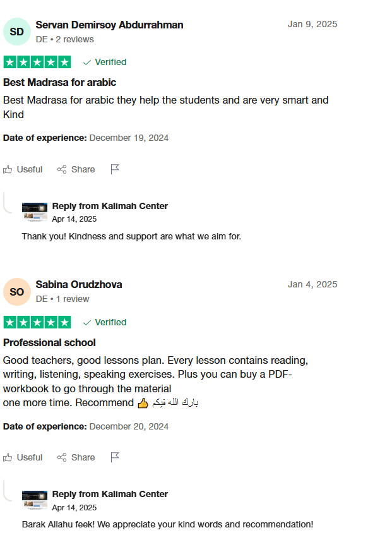Viewport: 392px width, 547px height.
Task: Click the Jan 4, 2025 review date
Action: click(x=312, y=284)
